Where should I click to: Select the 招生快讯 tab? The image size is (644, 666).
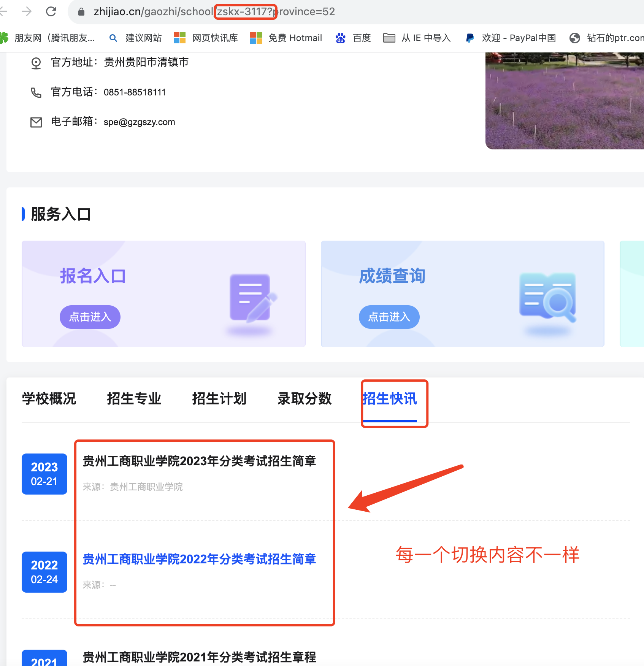[x=390, y=399]
